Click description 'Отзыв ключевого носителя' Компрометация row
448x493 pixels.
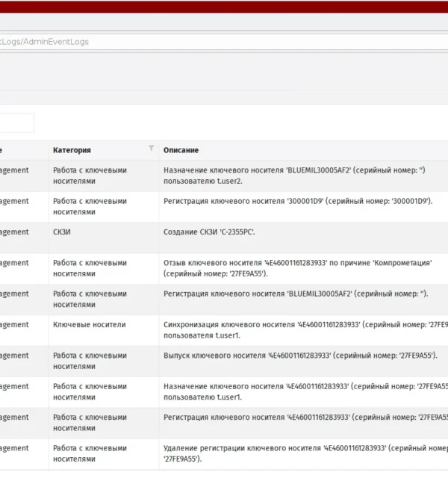(x=298, y=268)
